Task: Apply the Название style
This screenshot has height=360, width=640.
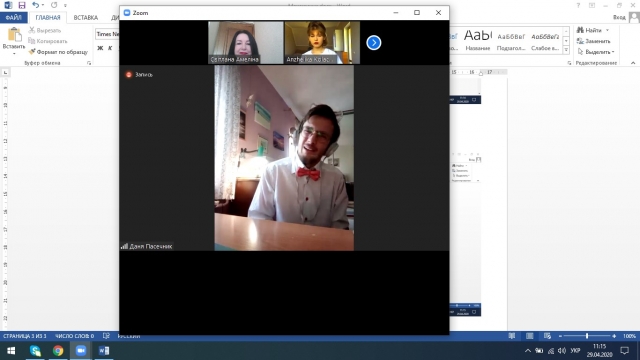Action: coord(478,40)
